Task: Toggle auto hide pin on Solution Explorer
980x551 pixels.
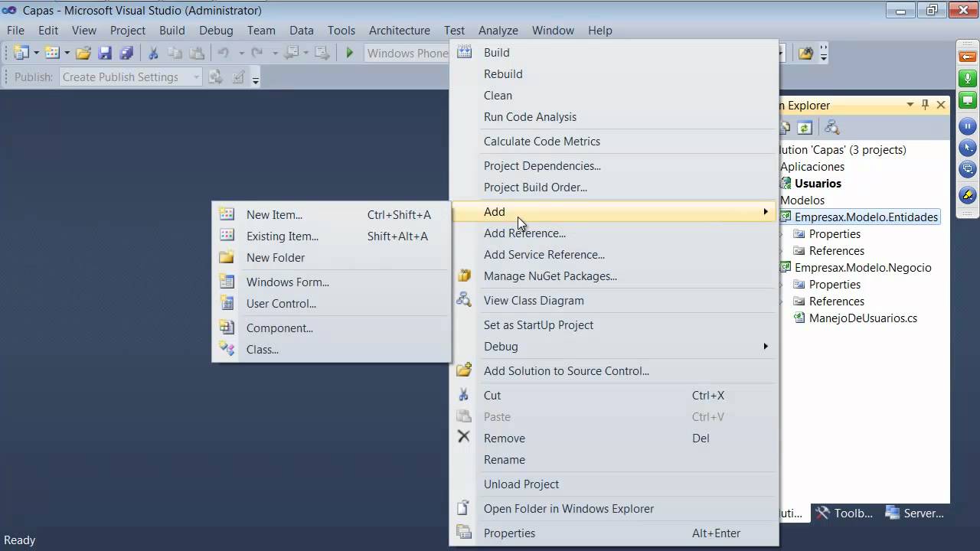Action: pyautogui.click(x=926, y=105)
